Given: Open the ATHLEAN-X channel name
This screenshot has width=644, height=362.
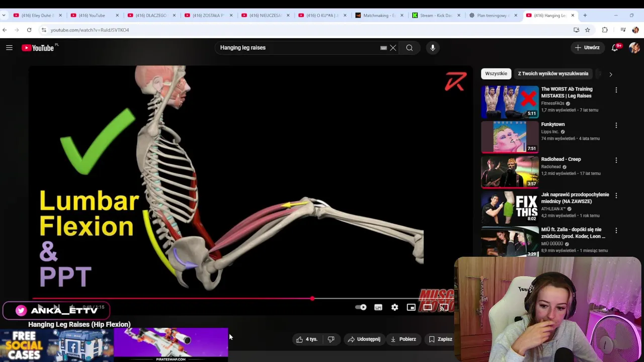Looking at the screenshot, I should pyautogui.click(x=552, y=209).
